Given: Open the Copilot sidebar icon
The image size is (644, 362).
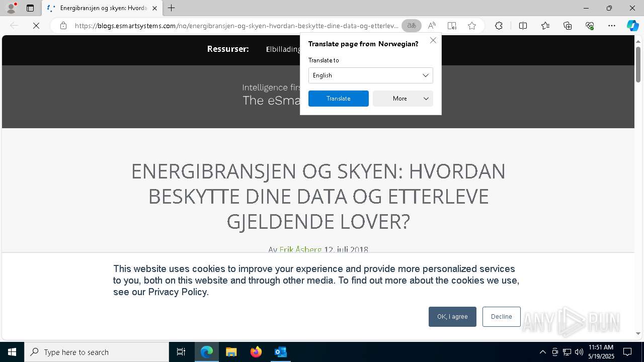Looking at the screenshot, I should 632,26.
